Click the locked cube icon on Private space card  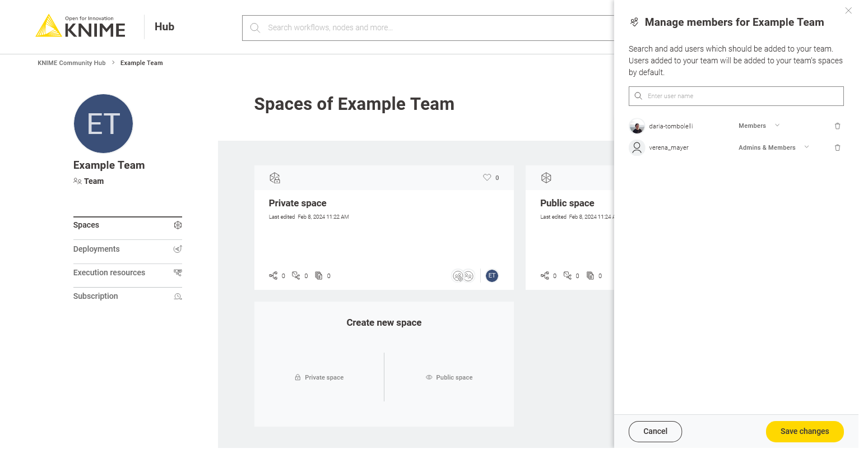pos(275,178)
